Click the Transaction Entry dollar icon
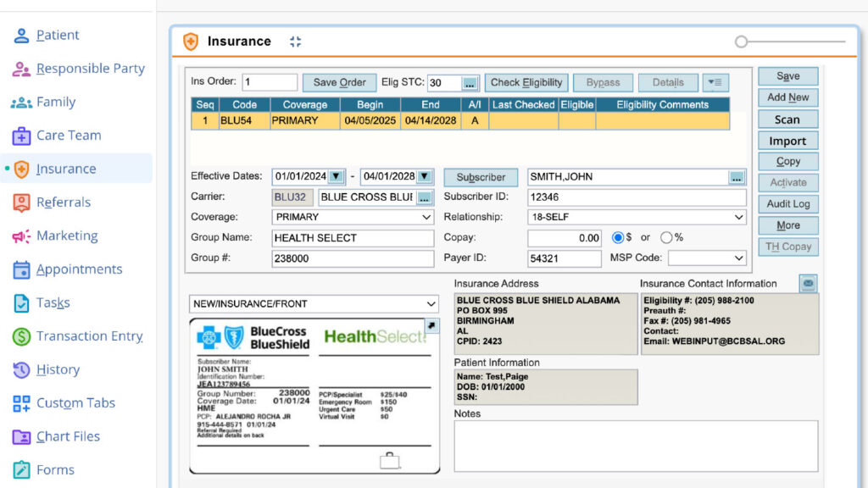Screen dimensions: 868x488 tap(21, 336)
